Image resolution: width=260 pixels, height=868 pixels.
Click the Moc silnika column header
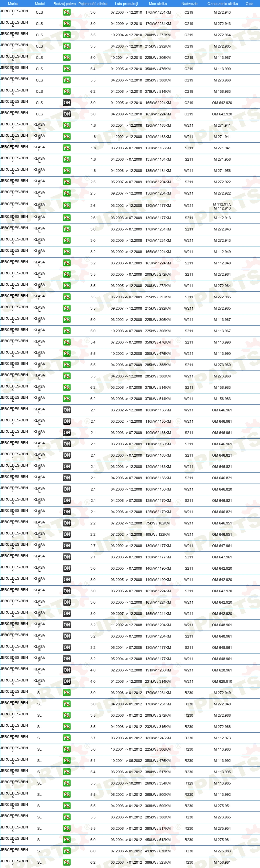(x=158, y=4)
